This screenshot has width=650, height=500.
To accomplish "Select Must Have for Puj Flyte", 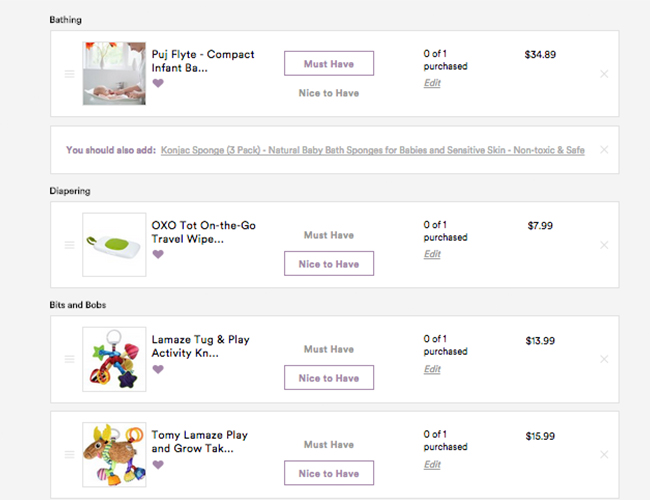I will coord(328,63).
